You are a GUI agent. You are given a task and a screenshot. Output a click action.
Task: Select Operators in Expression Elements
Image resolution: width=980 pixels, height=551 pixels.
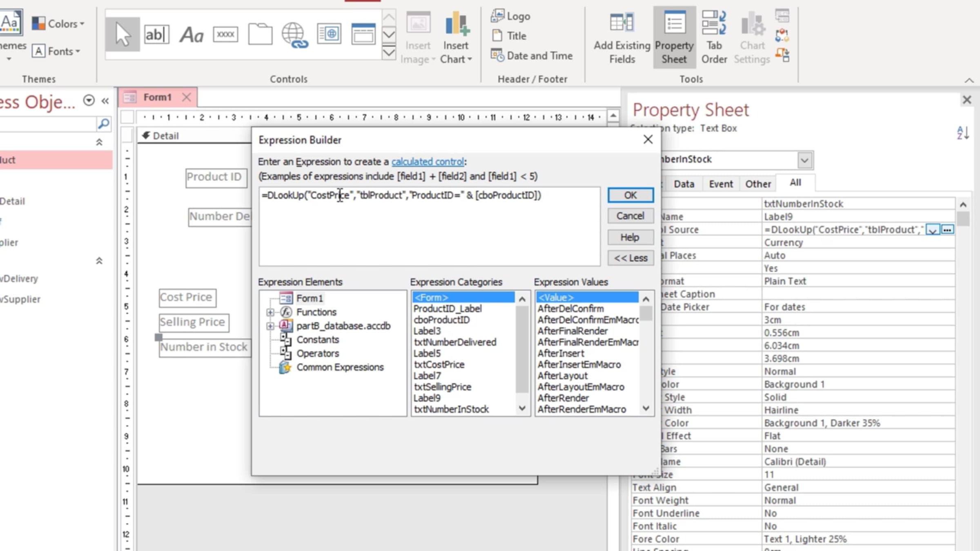(318, 353)
